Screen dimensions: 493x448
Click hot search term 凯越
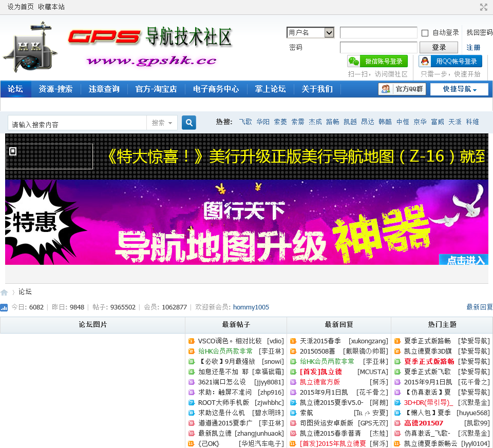click(x=350, y=122)
